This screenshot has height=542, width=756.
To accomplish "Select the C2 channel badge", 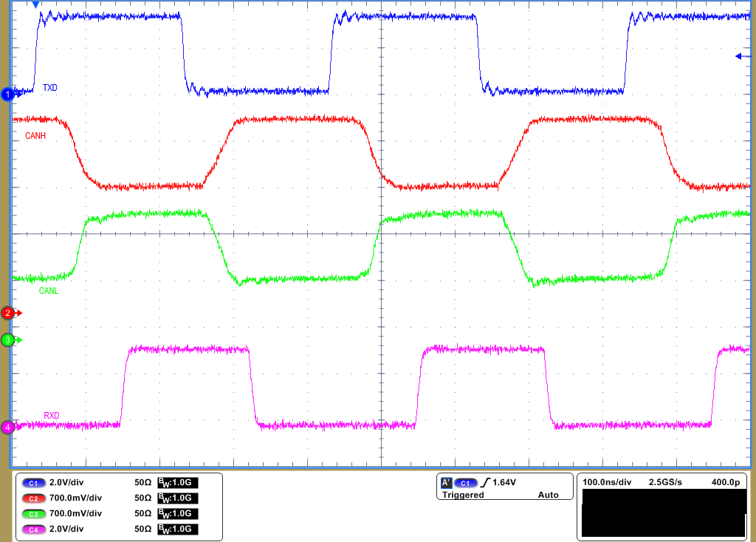I will point(32,498).
